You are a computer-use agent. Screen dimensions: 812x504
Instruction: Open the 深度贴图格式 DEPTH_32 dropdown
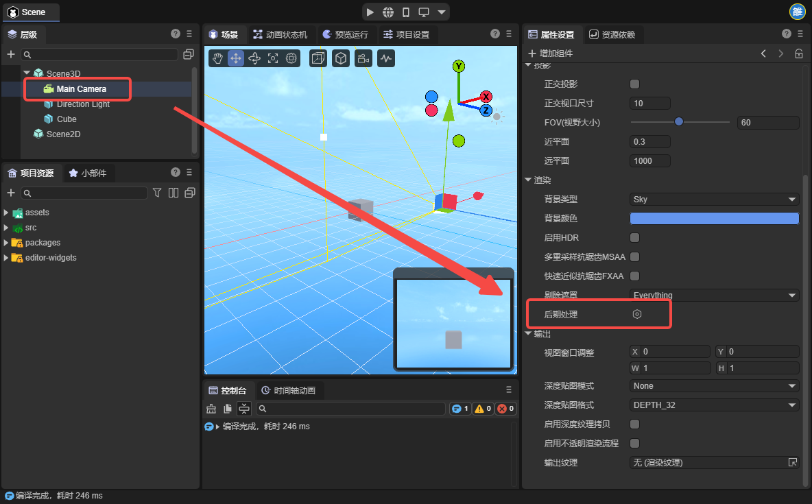(x=714, y=405)
